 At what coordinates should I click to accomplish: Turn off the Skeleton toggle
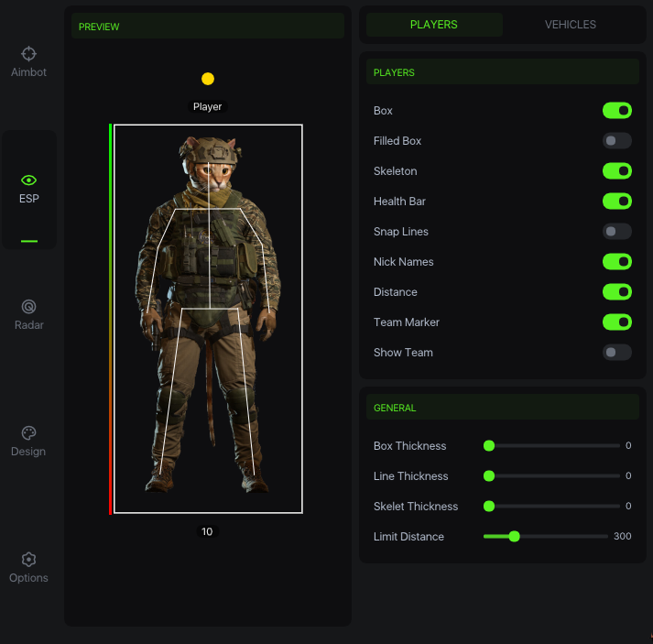pos(616,171)
